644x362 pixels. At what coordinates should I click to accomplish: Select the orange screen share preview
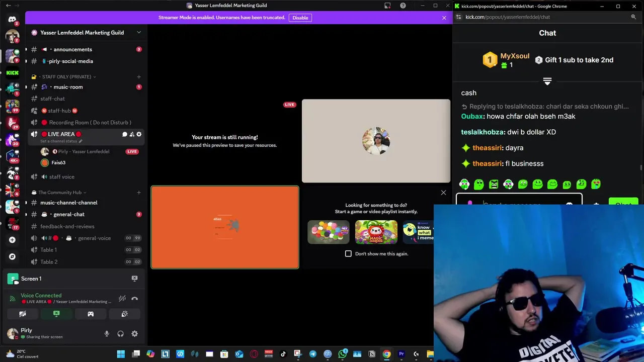(x=225, y=227)
